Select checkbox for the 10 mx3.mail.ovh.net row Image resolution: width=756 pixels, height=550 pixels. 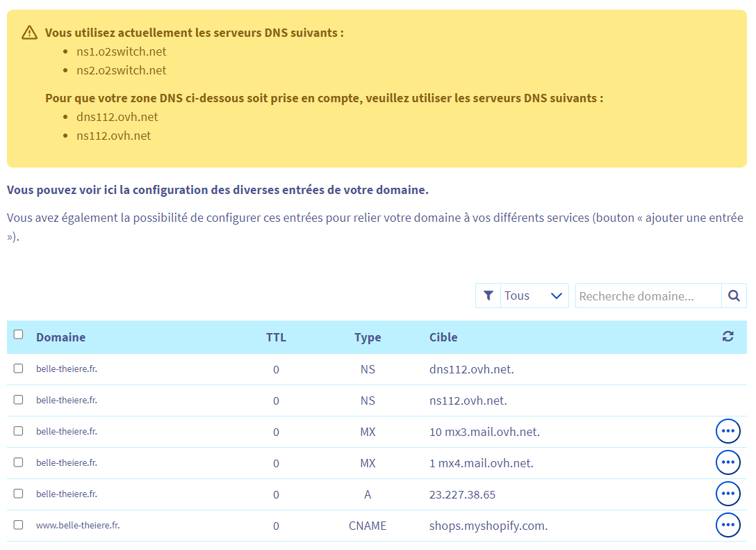pyautogui.click(x=18, y=431)
